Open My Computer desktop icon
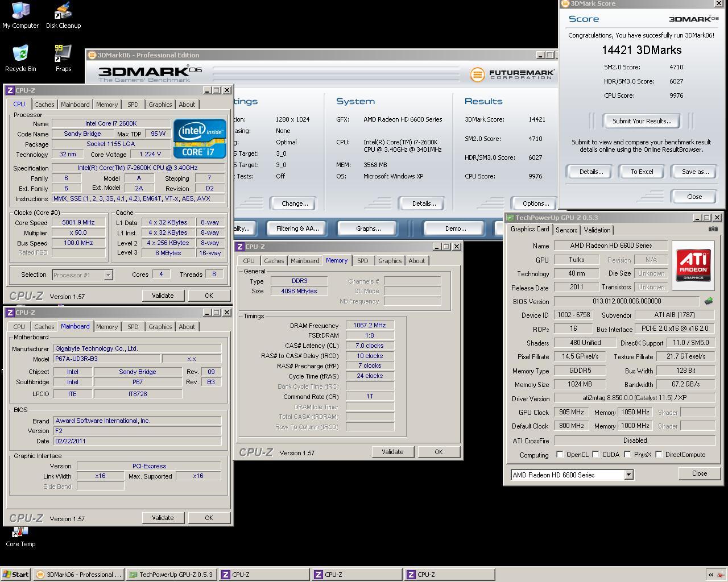Image resolution: width=728 pixels, height=582 pixels. click(20, 15)
